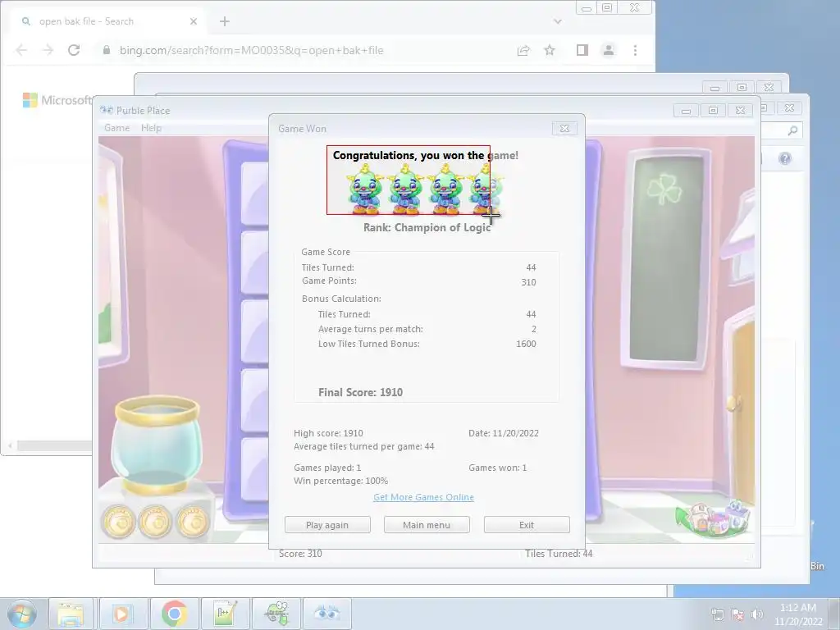Viewport: 840px width, 630px height.
Task: Click the Rank: Champion of Logic text
Action: tap(427, 228)
